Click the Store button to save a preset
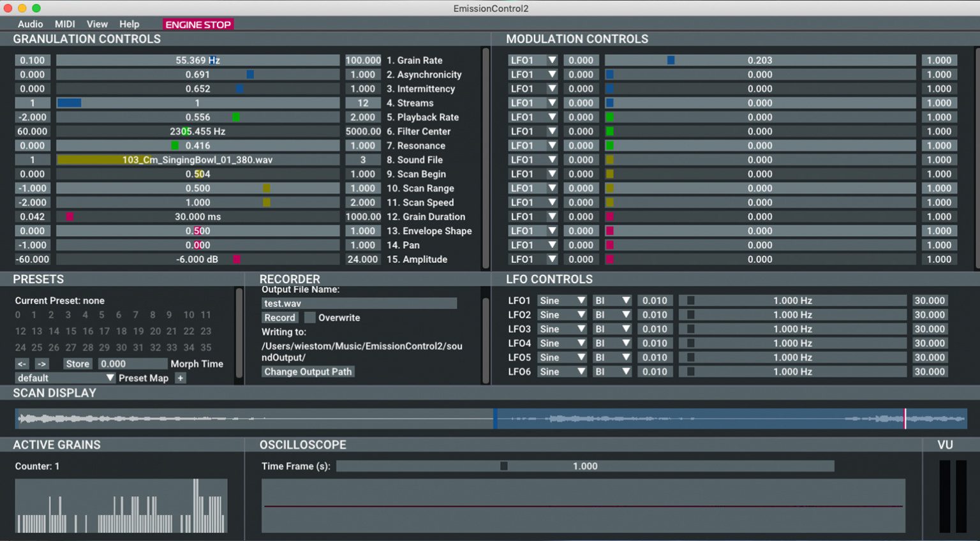Image resolution: width=980 pixels, height=541 pixels. click(x=77, y=364)
